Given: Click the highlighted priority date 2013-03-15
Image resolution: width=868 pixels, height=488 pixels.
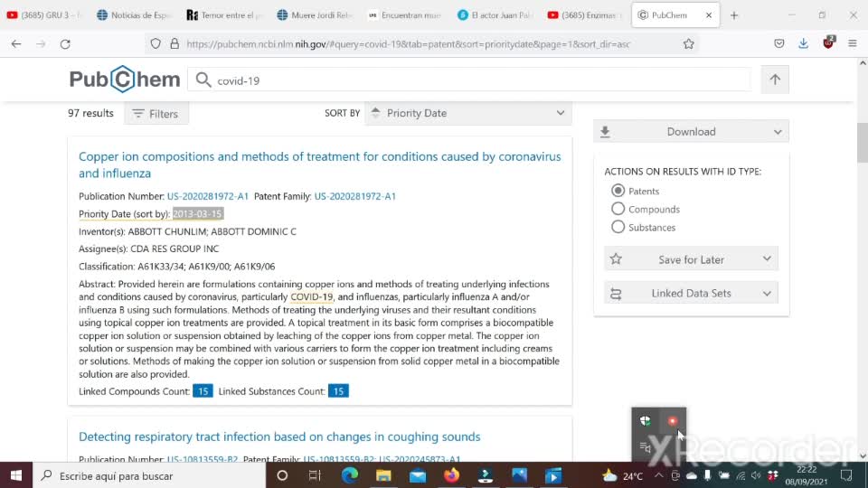Looking at the screenshot, I should coord(198,213).
